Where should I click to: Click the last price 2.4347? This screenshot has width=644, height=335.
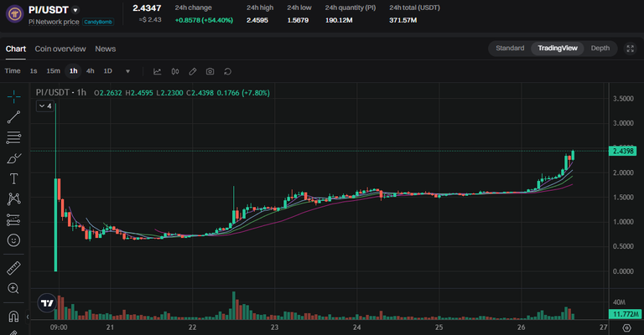pyautogui.click(x=147, y=8)
